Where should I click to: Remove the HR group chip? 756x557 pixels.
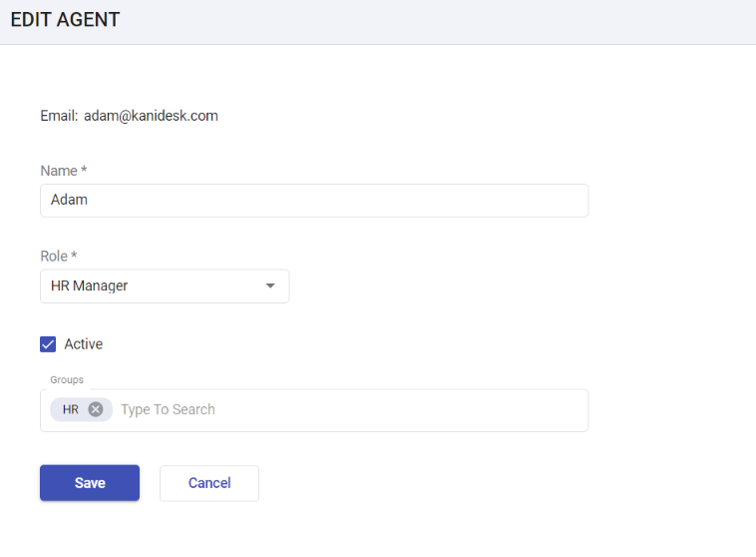coord(96,409)
